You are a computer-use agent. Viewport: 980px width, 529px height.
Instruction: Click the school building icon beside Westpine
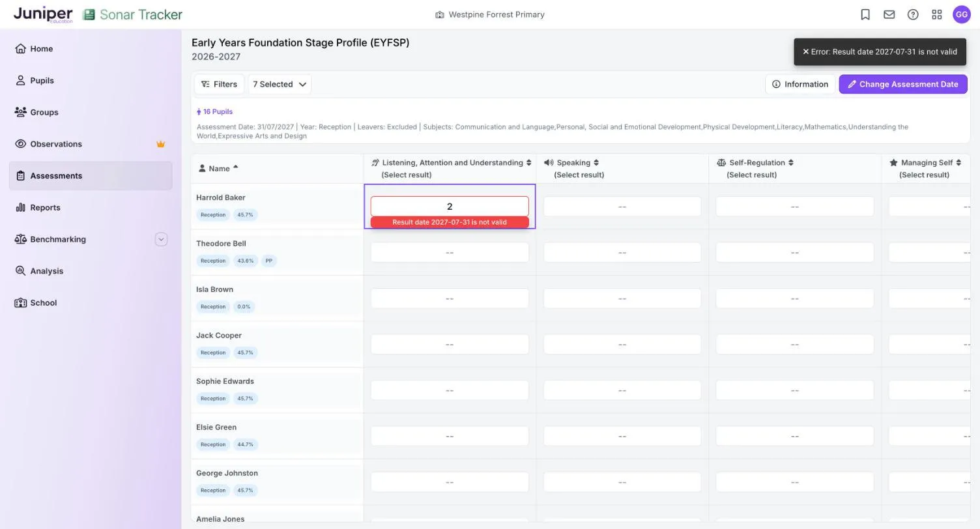click(x=440, y=14)
